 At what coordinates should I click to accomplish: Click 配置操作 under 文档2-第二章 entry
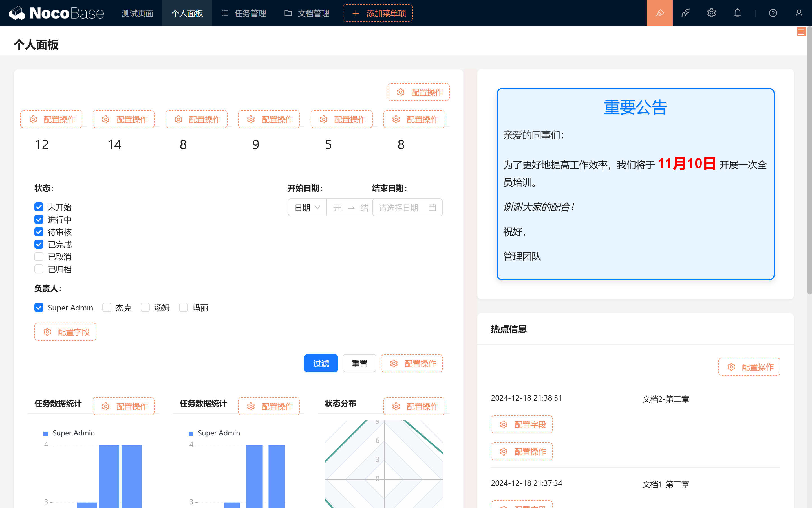click(522, 452)
